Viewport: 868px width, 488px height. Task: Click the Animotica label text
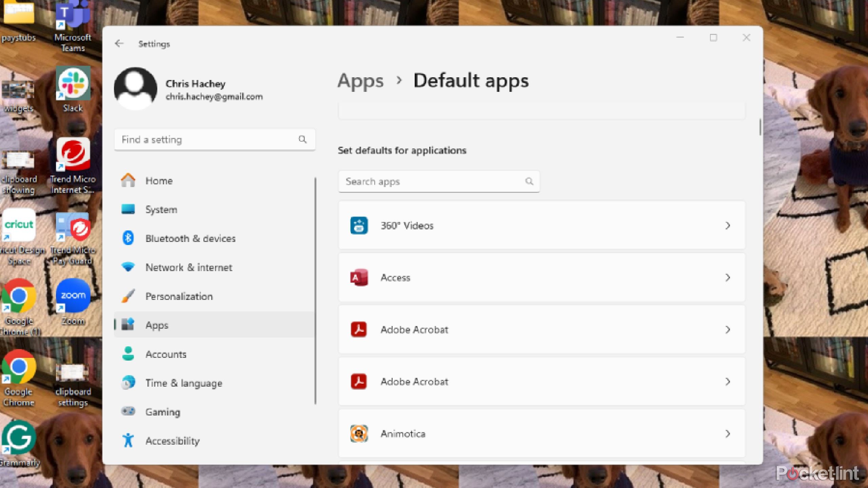pyautogui.click(x=403, y=434)
